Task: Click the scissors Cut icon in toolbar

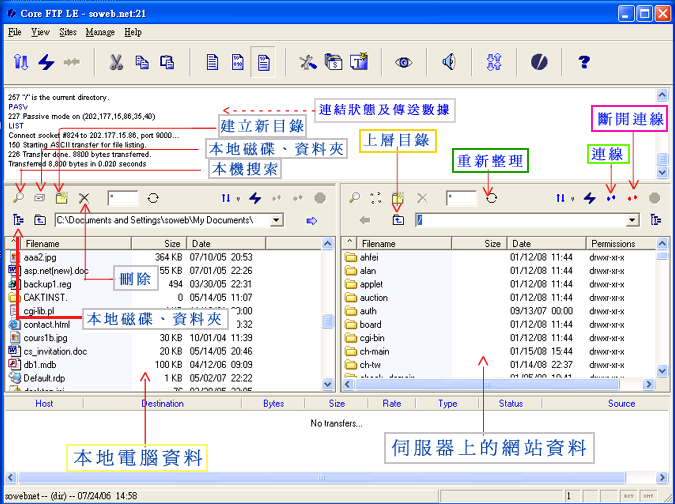Action: [x=117, y=62]
